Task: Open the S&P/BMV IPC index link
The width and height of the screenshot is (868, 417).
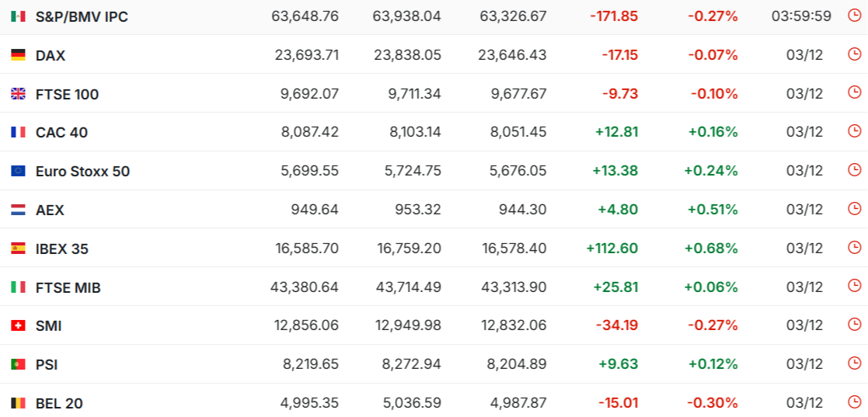Action: (x=82, y=16)
